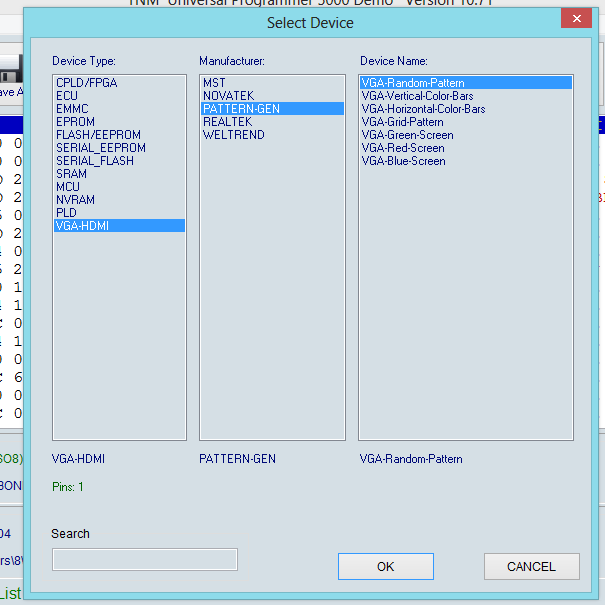Pick VGA-Grid-Pattern device name
The image size is (605, 605).
tap(466, 122)
